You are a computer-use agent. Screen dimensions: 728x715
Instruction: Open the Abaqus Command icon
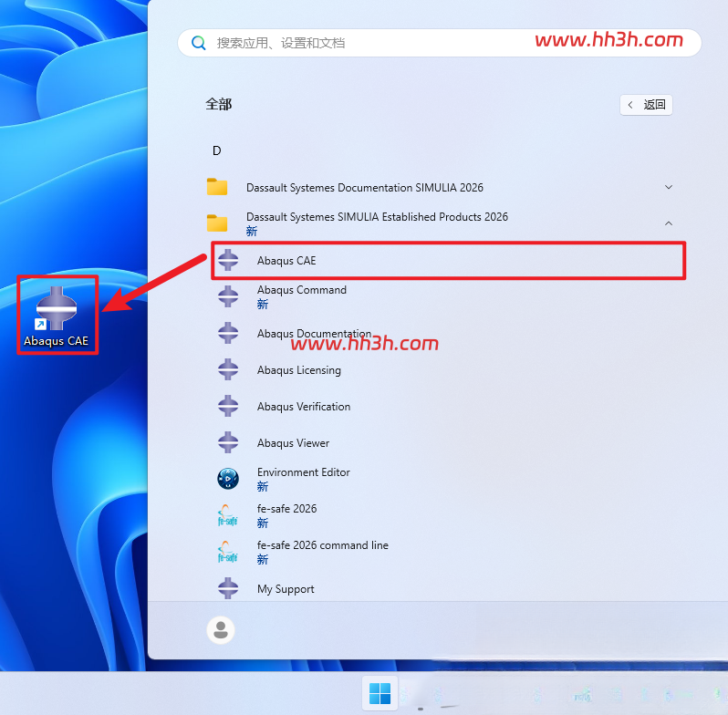tap(228, 296)
